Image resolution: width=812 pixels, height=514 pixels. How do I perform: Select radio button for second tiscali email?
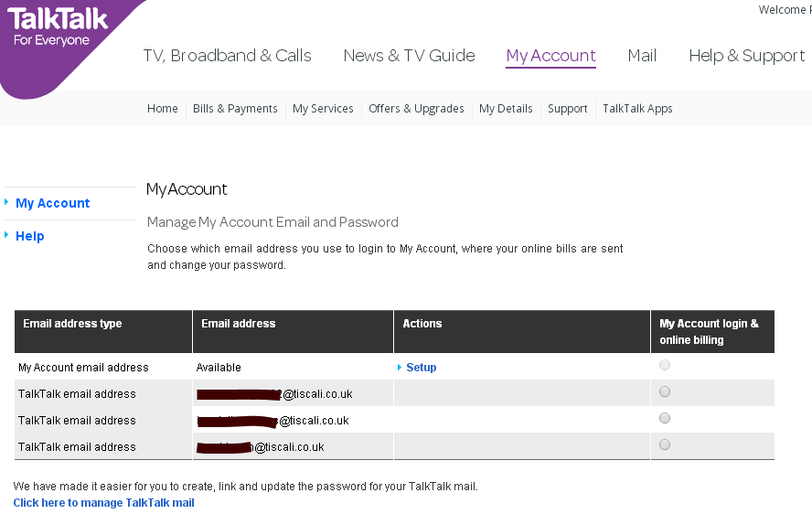(x=665, y=418)
